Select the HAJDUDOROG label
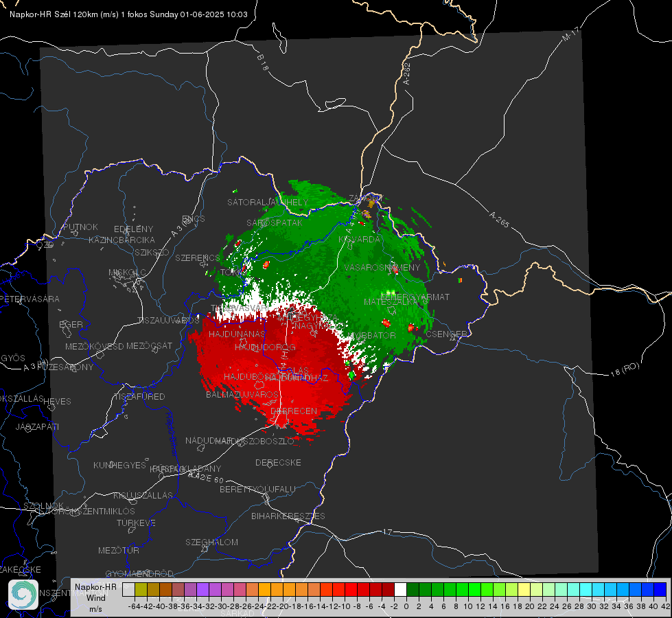This screenshot has height=618, width=672. click(x=265, y=347)
